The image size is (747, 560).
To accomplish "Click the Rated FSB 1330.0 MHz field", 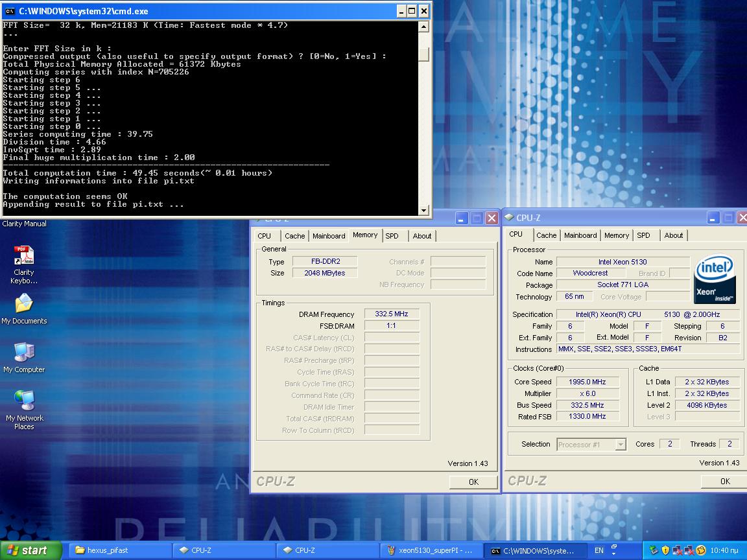I will 587,416.
